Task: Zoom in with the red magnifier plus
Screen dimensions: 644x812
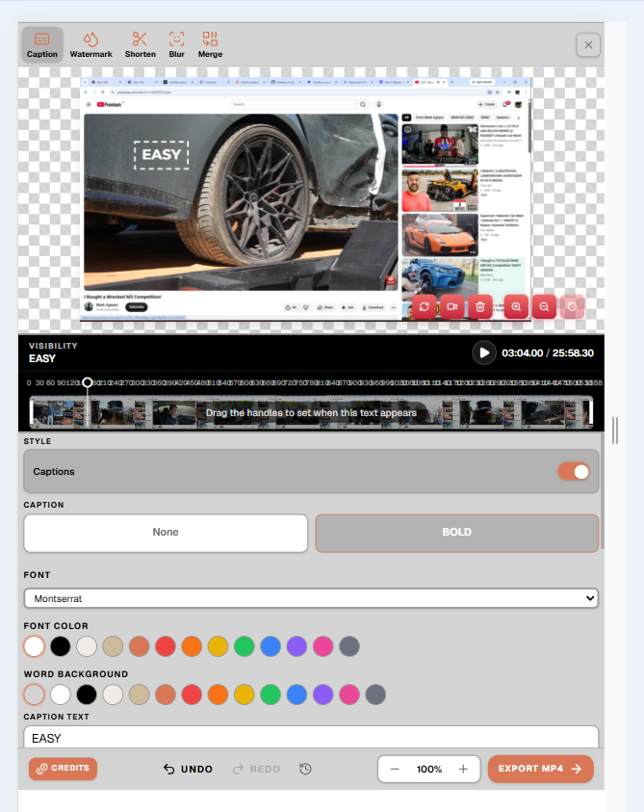Action: pos(516,306)
